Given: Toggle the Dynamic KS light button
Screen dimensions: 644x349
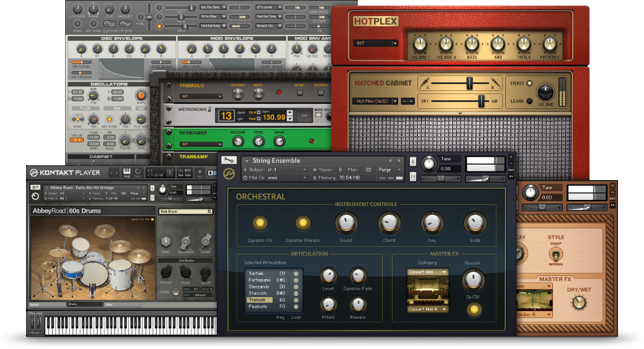Looking at the screenshot, I should pyautogui.click(x=260, y=223).
